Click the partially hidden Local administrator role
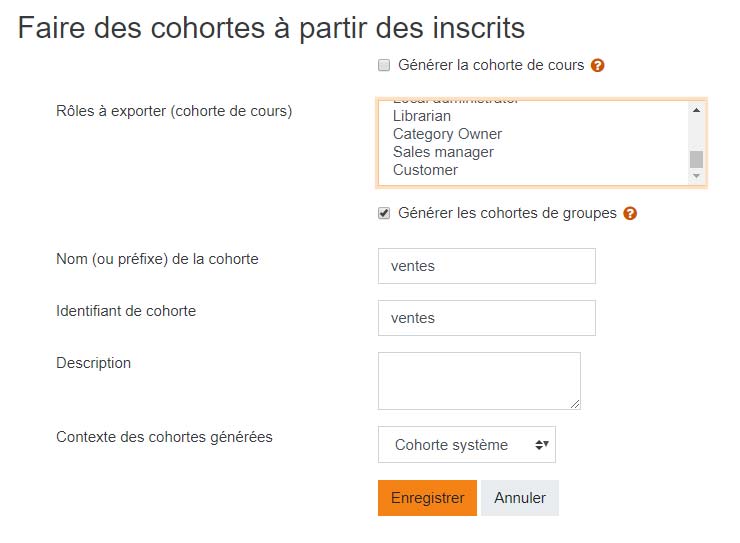The height and width of the screenshot is (543, 740). [x=455, y=102]
